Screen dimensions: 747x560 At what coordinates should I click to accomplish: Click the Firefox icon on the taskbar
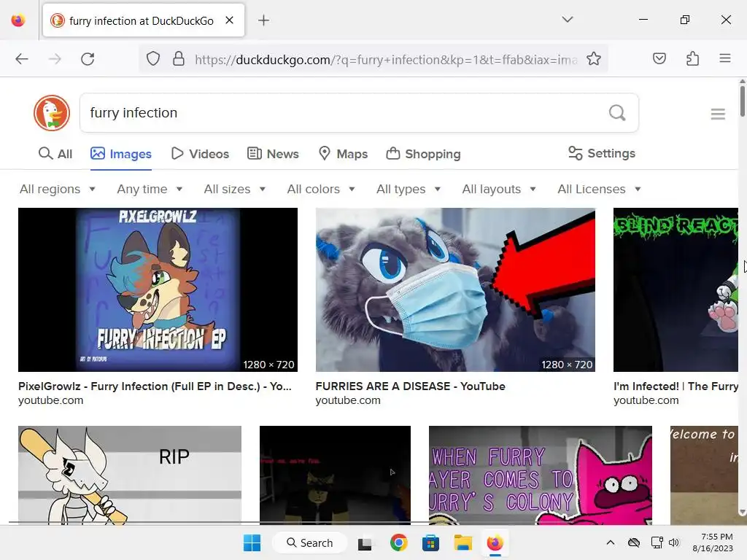pyautogui.click(x=495, y=542)
